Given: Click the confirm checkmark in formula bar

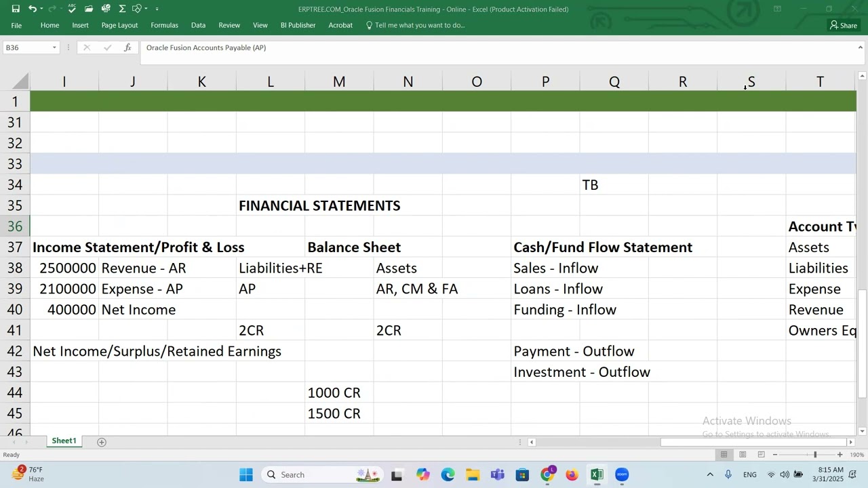Looking at the screenshot, I should [x=107, y=47].
